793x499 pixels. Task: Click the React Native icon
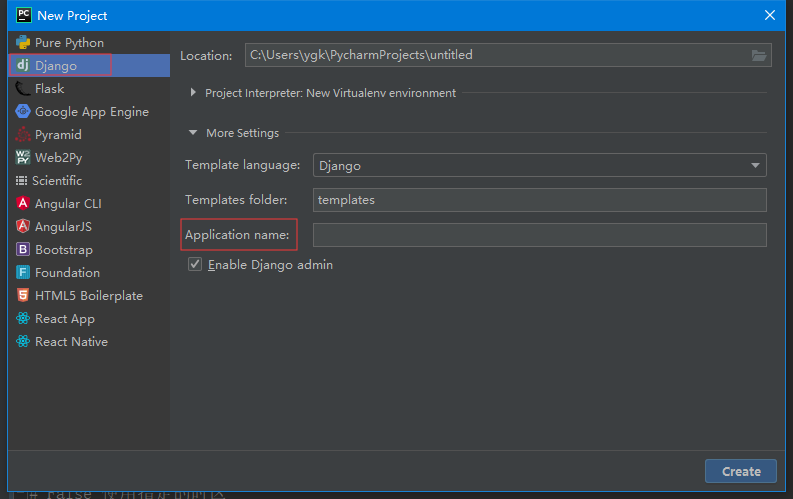(x=23, y=342)
